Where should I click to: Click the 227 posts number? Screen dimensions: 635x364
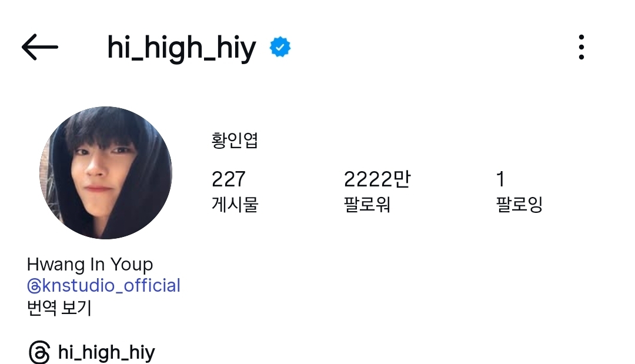coord(228,179)
